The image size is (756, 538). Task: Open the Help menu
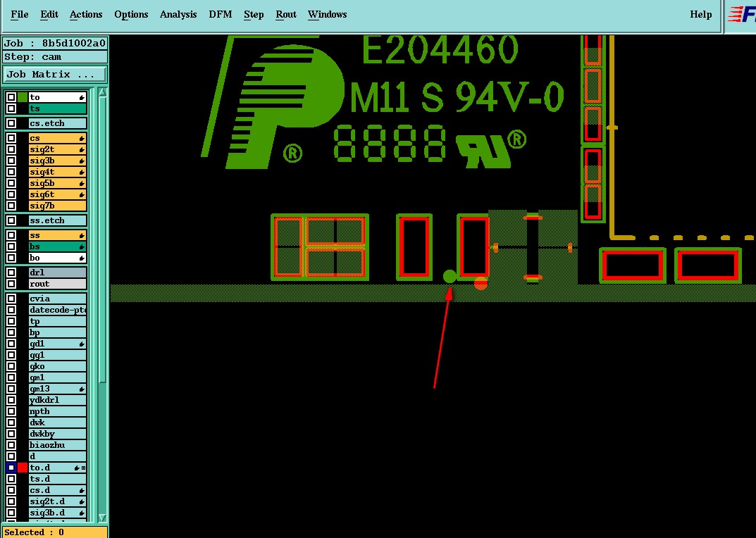click(x=700, y=15)
